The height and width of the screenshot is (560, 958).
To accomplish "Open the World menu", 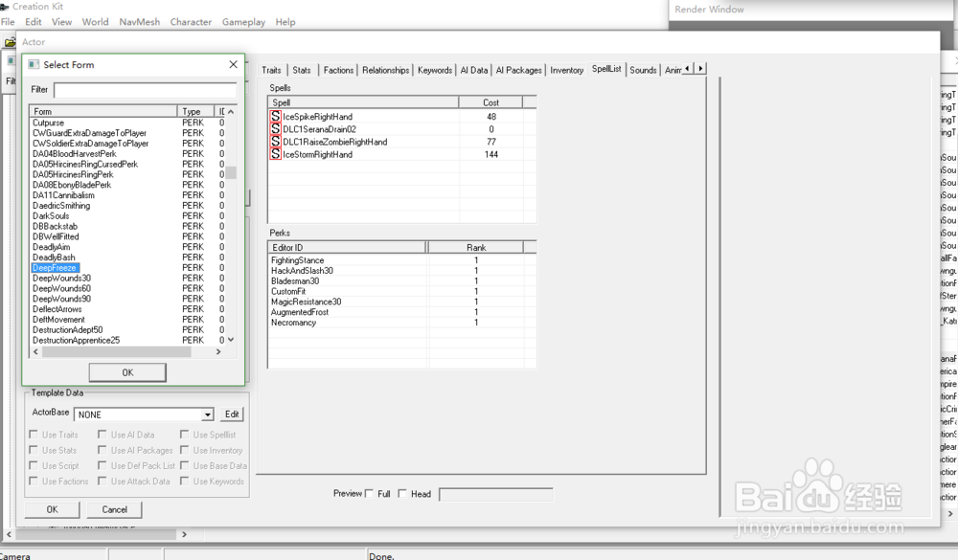I will click(x=95, y=22).
